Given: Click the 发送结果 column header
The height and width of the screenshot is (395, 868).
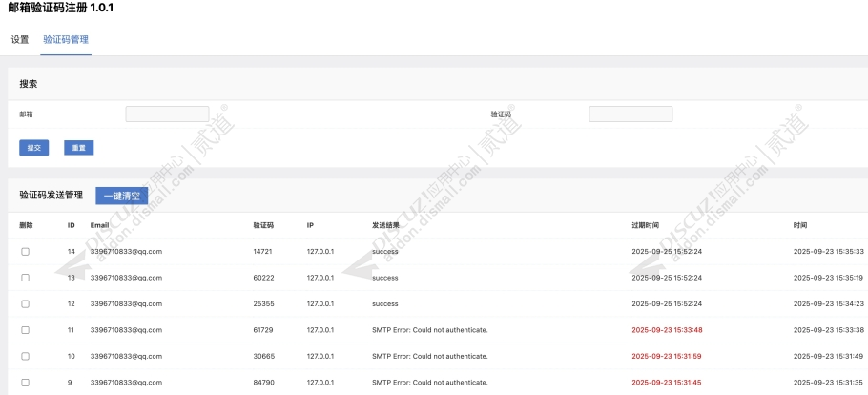Looking at the screenshot, I should pyautogui.click(x=386, y=225).
